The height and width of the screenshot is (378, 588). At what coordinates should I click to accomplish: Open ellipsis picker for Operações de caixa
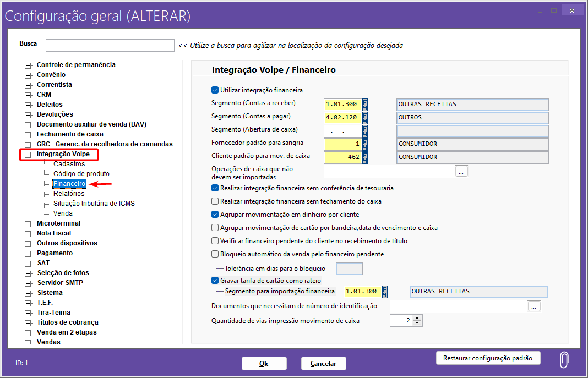(x=461, y=172)
